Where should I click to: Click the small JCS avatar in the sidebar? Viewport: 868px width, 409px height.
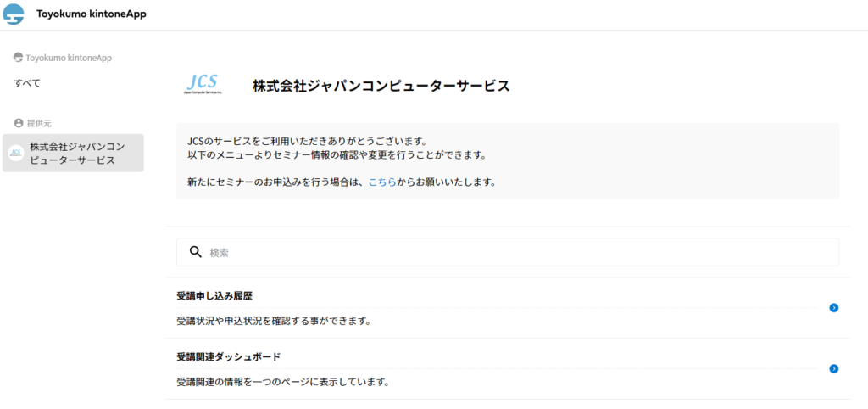(16, 153)
